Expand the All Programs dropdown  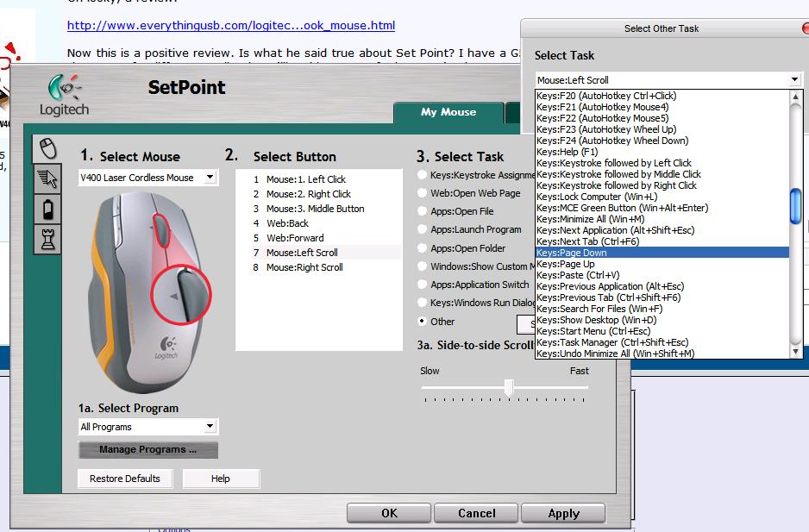coord(148,427)
